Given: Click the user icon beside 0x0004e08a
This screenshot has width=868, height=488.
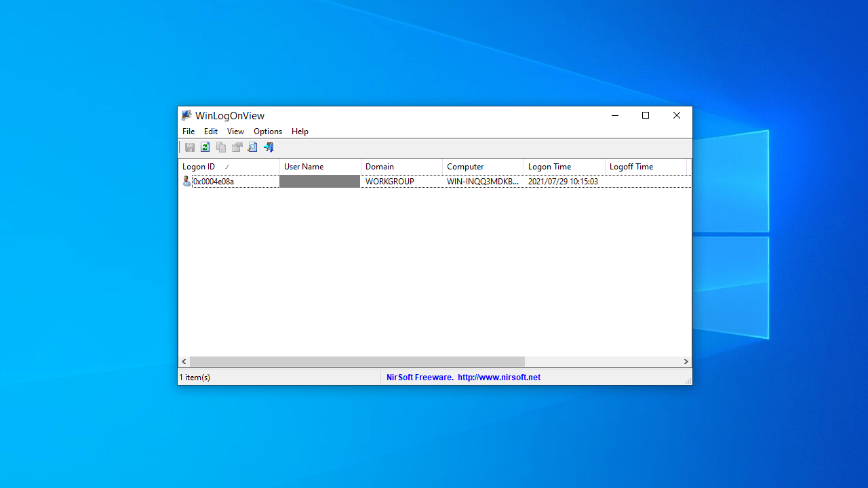Looking at the screenshot, I should click(187, 181).
